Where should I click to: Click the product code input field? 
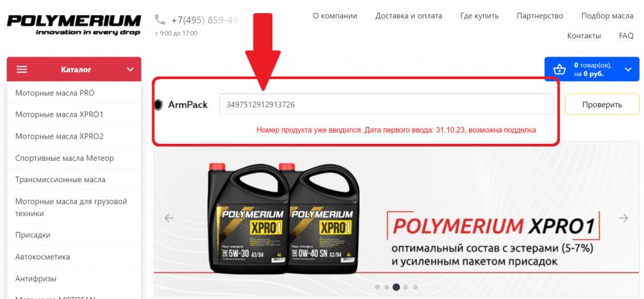pyautogui.click(x=386, y=105)
